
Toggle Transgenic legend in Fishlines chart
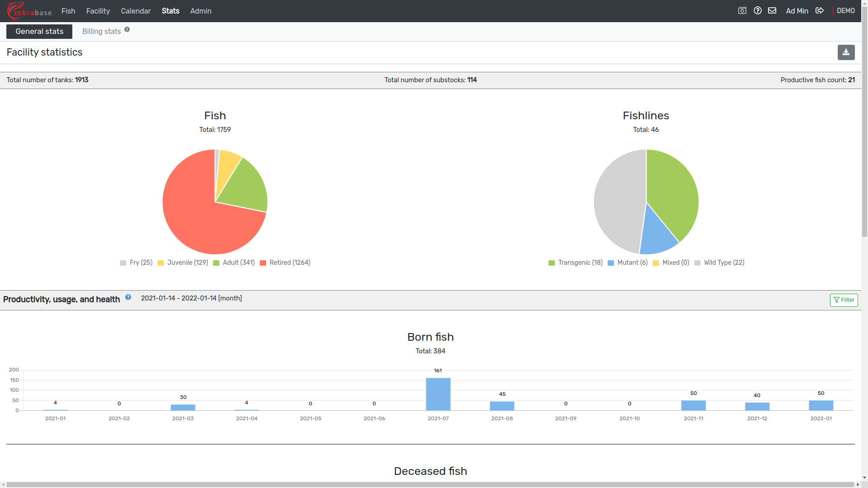575,263
